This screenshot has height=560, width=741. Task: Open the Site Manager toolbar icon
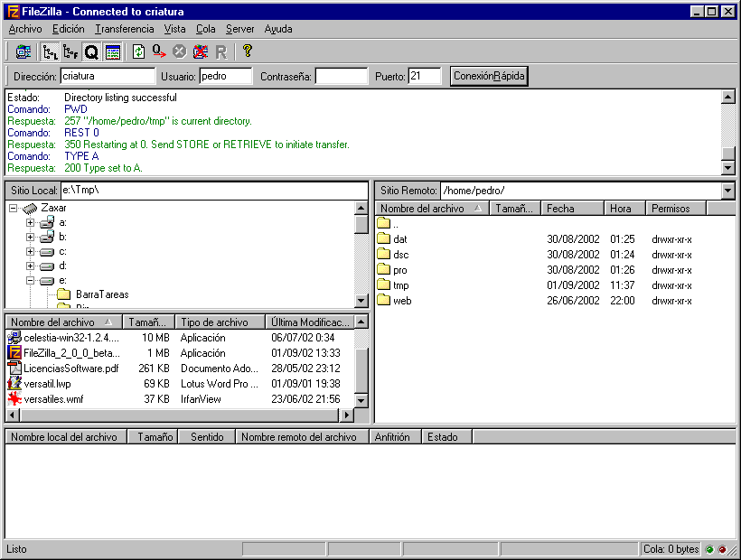pos(23,52)
